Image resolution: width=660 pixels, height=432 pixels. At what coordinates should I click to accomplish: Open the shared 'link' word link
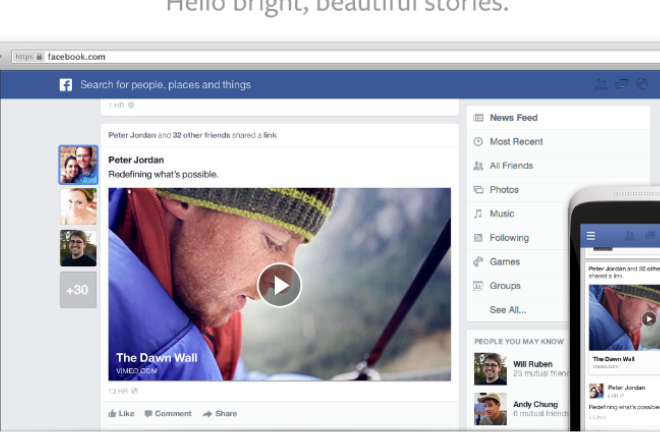(270, 135)
